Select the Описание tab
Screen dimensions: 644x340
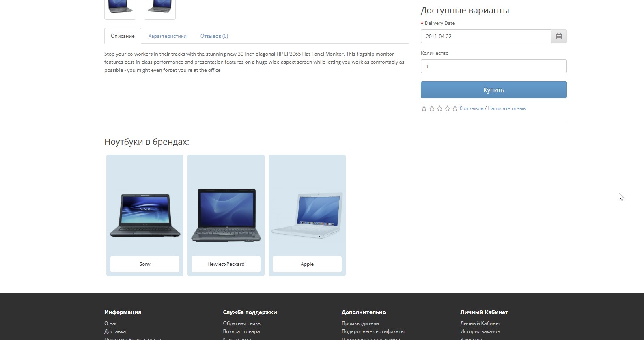(x=123, y=36)
